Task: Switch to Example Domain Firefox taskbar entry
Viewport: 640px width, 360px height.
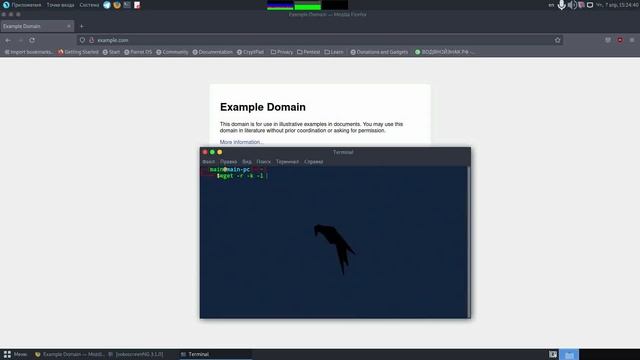Action: tap(69, 354)
